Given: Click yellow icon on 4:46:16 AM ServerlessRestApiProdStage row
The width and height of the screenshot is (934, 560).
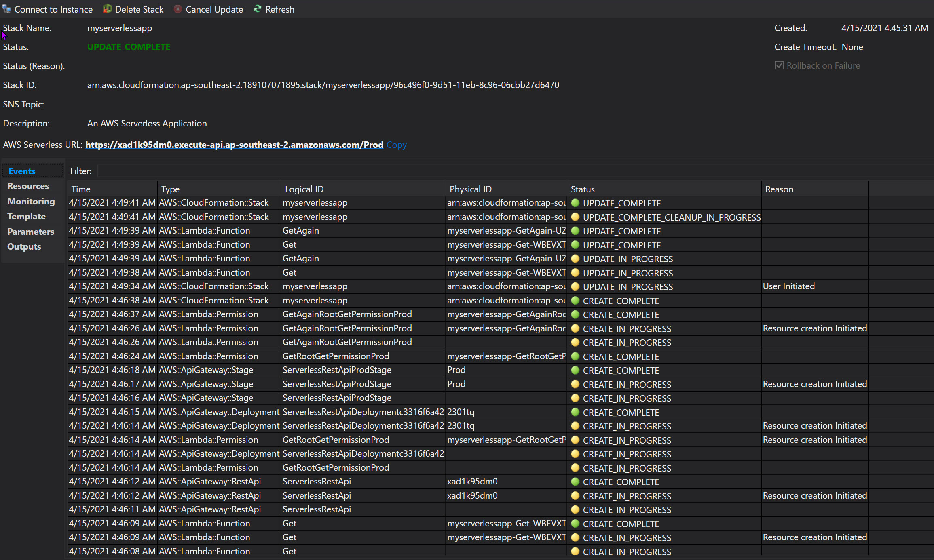Looking at the screenshot, I should coord(575,398).
